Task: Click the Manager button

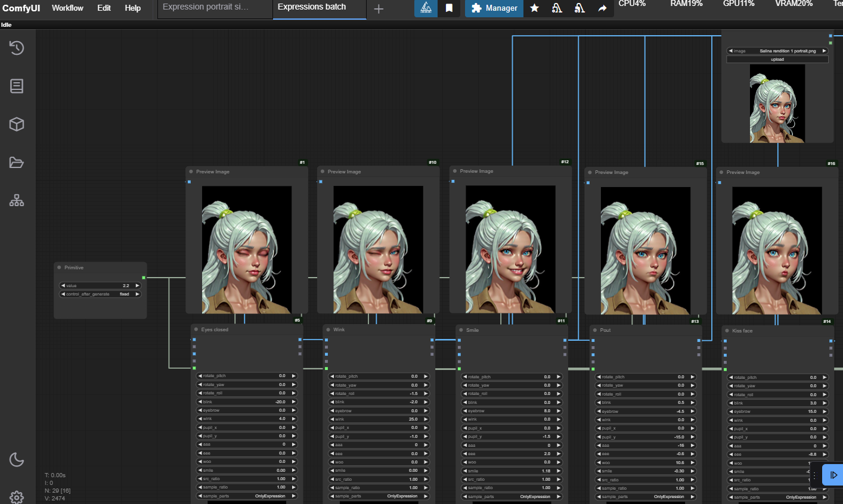Action: 494,8
